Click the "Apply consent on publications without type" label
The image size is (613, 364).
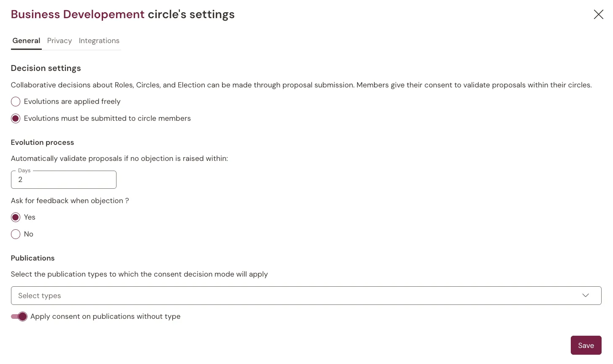click(106, 317)
